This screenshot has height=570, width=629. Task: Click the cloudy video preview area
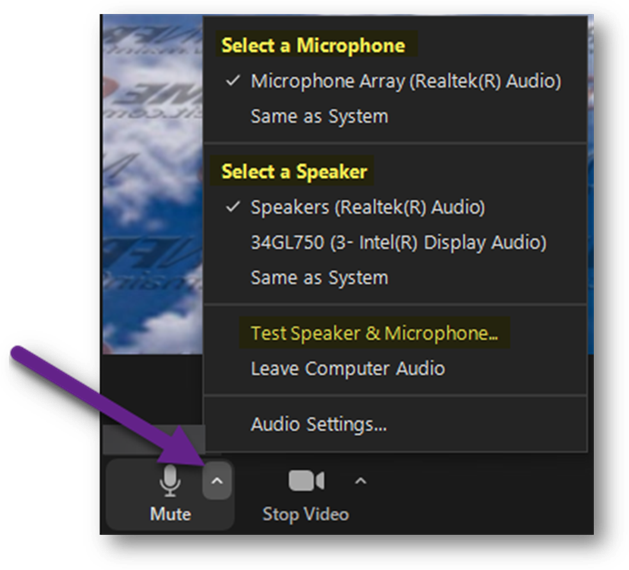152,185
